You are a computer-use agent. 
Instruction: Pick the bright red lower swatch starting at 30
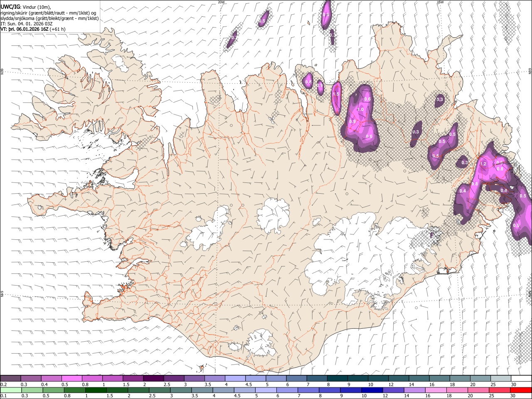coord(521,390)
